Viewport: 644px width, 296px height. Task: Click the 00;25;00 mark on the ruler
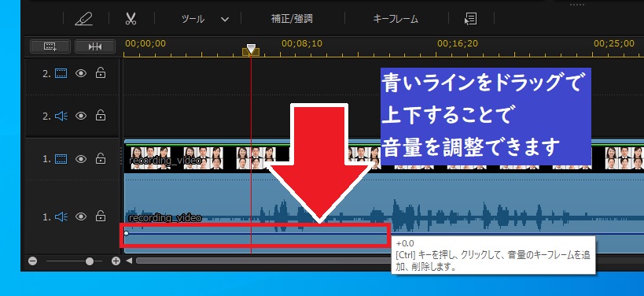click(614, 43)
